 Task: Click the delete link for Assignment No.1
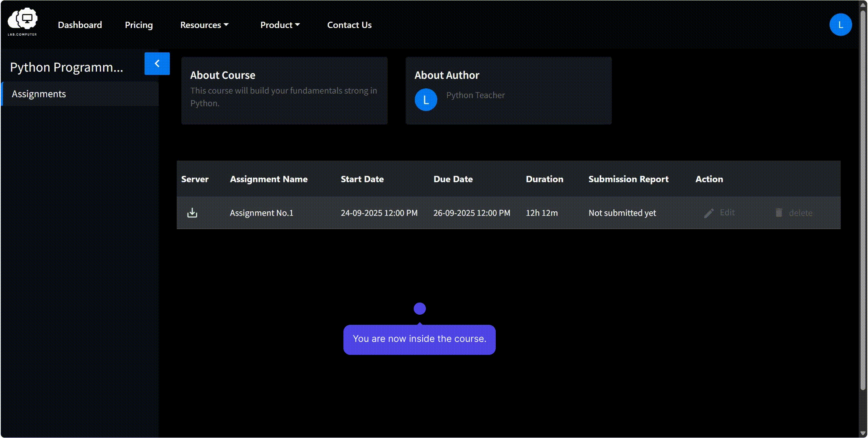[801, 213]
